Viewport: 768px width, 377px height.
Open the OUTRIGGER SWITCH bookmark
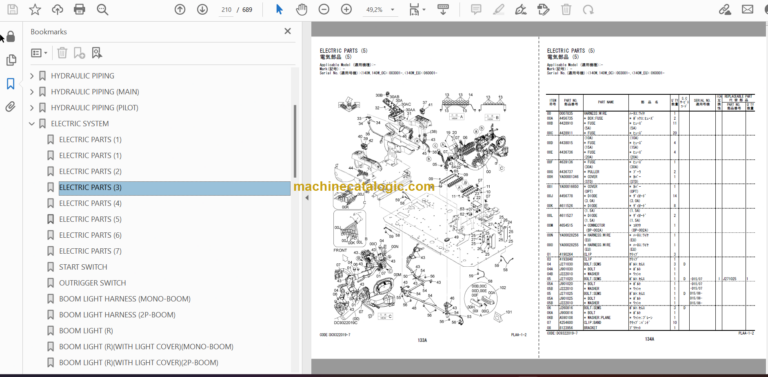tap(93, 283)
